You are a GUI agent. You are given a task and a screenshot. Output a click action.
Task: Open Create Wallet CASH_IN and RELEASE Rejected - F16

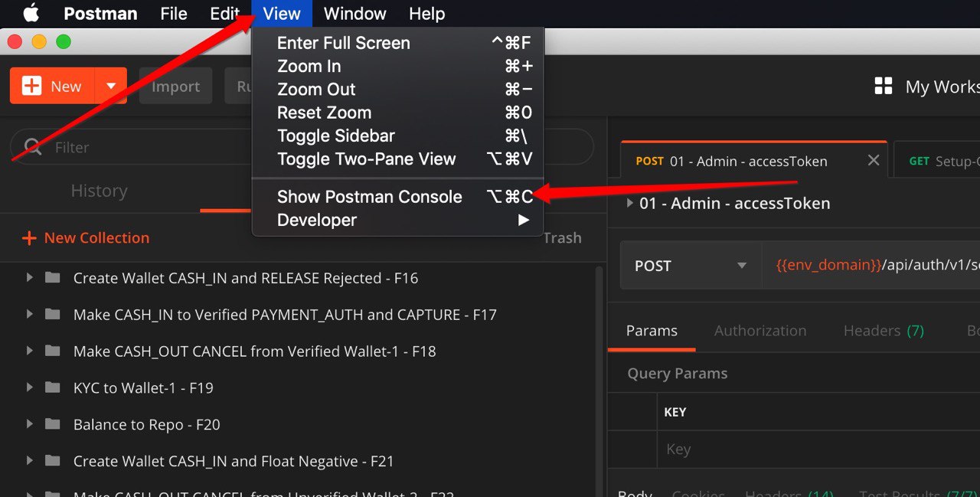pos(246,278)
